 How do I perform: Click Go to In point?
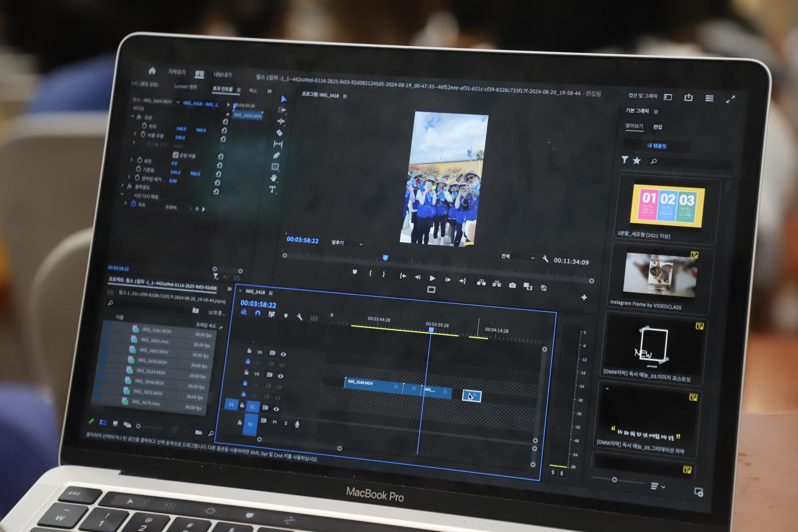click(402, 276)
